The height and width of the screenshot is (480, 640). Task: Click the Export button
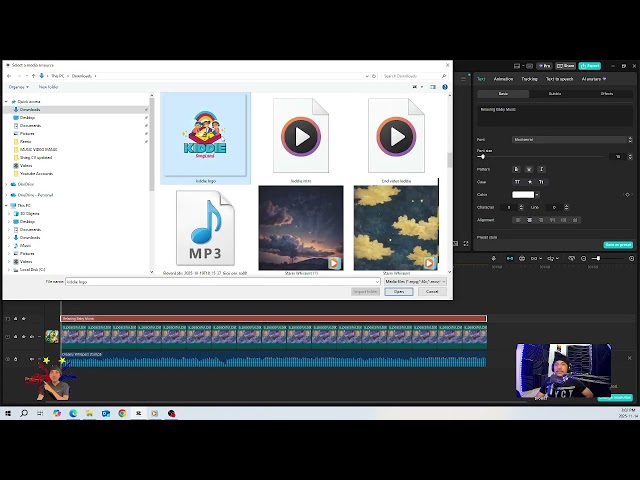[x=589, y=66]
